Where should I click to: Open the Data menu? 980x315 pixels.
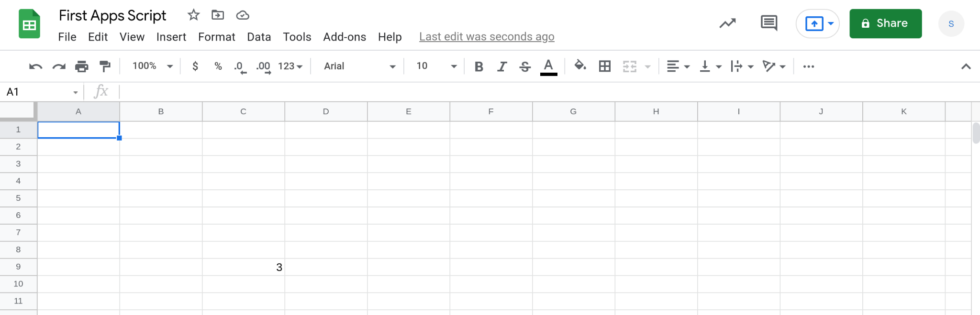259,37
